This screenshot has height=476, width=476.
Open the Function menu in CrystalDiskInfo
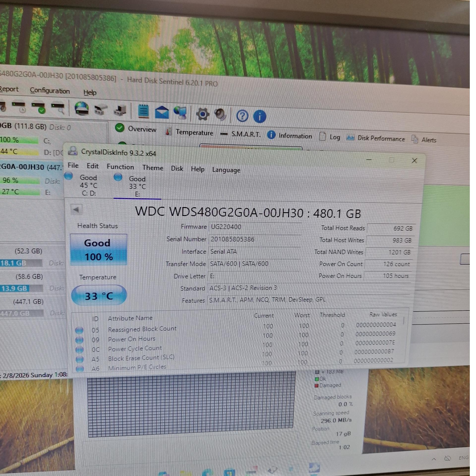coord(120,167)
